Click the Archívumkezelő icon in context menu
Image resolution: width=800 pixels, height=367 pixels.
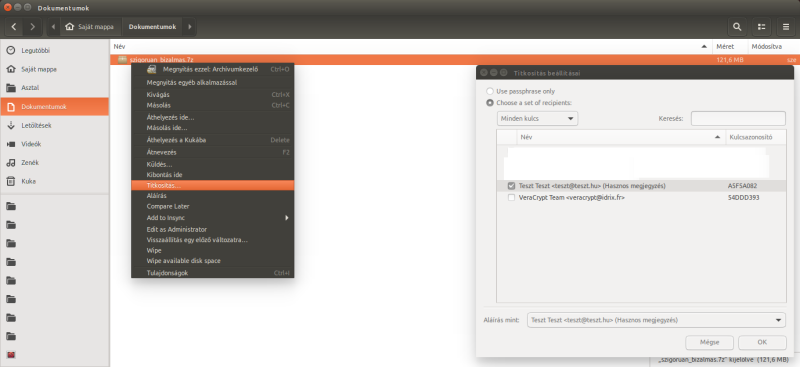(152, 69)
